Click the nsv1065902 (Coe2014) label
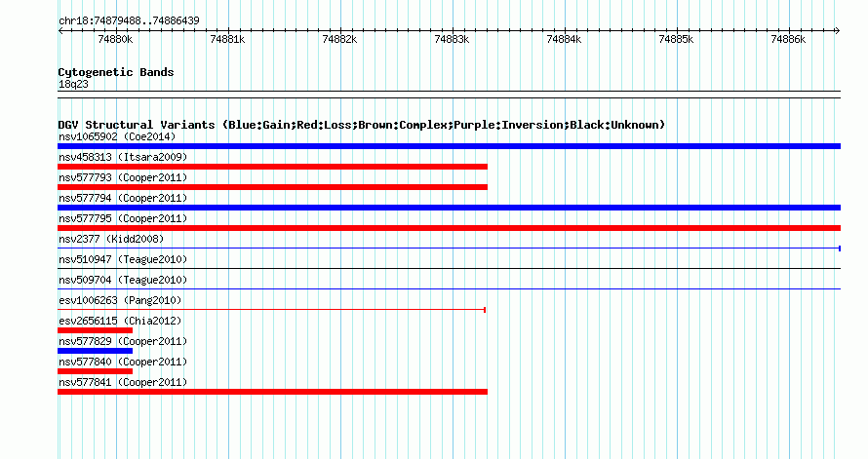The height and width of the screenshot is (459, 868). [117, 136]
